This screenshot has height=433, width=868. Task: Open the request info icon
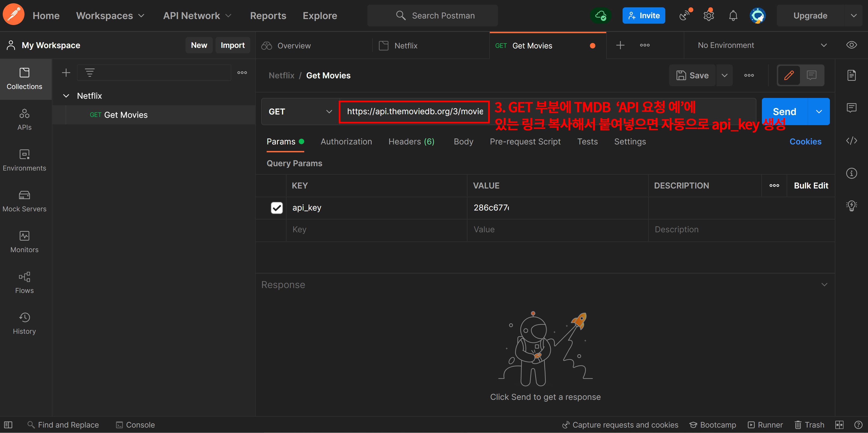[x=851, y=173]
